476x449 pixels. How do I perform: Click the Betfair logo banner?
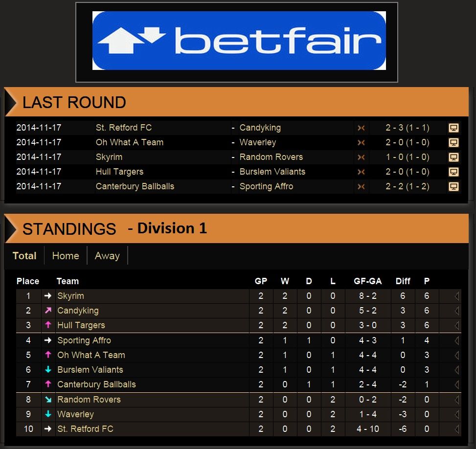coord(239,41)
